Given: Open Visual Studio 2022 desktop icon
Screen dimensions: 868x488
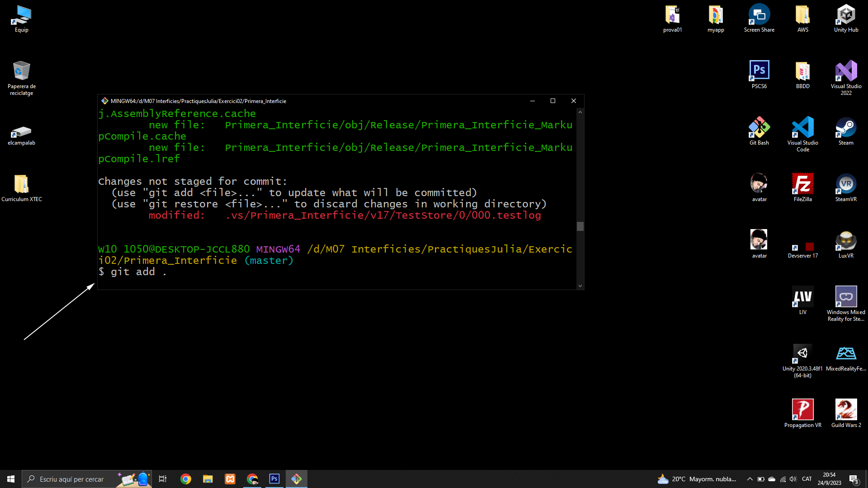Looking at the screenshot, I should coord(846,71).
